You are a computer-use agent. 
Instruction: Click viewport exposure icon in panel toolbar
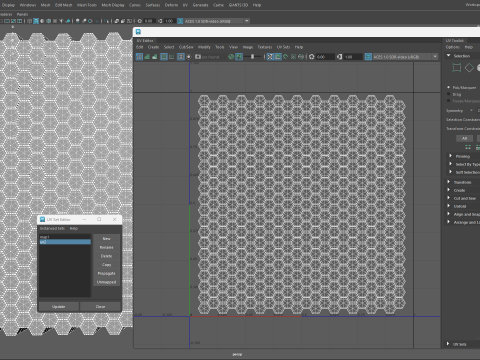tap(140, 21)
